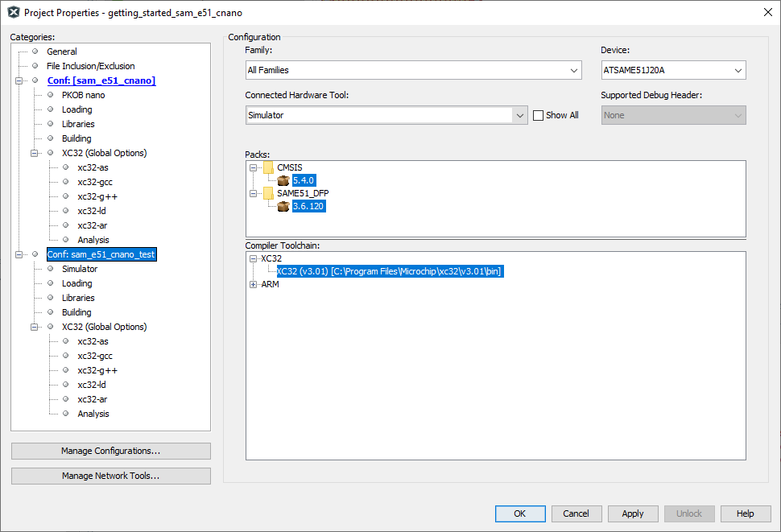This screenshot has height=532, width=781.
Task: Select File Inclusion/Exclusion category
Action: (x=90, y=66)
